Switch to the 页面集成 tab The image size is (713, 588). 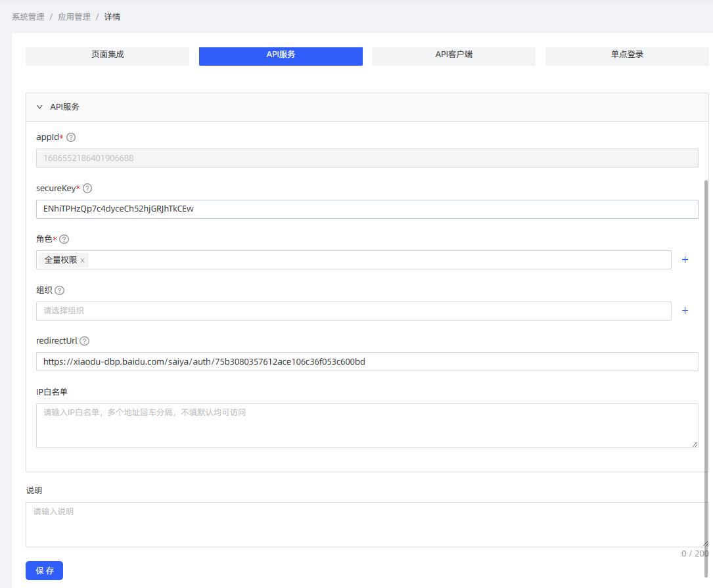107,55
